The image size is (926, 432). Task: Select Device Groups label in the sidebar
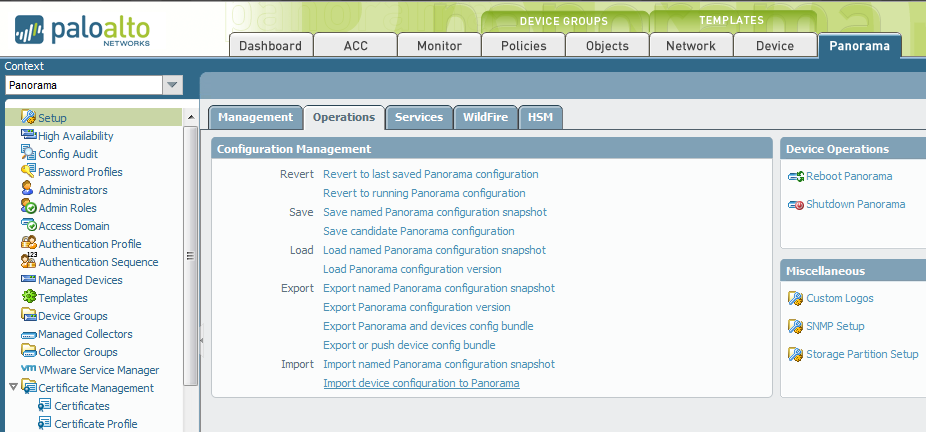point(73,316)
